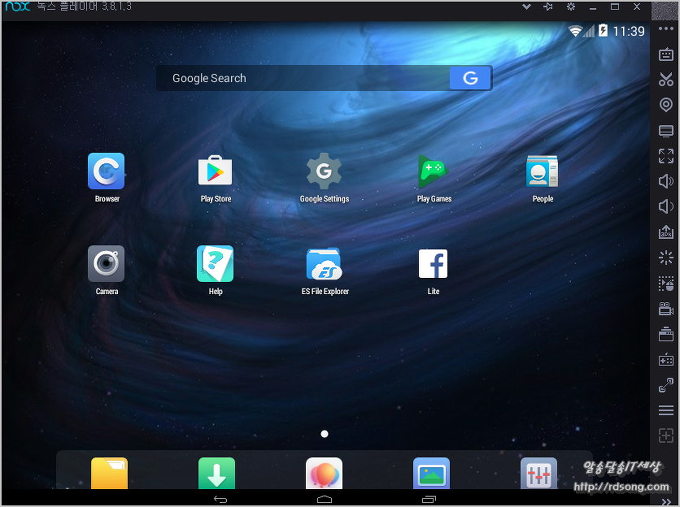
Task: Open Facebook Lite app
Action: click(x=433, y=264)
